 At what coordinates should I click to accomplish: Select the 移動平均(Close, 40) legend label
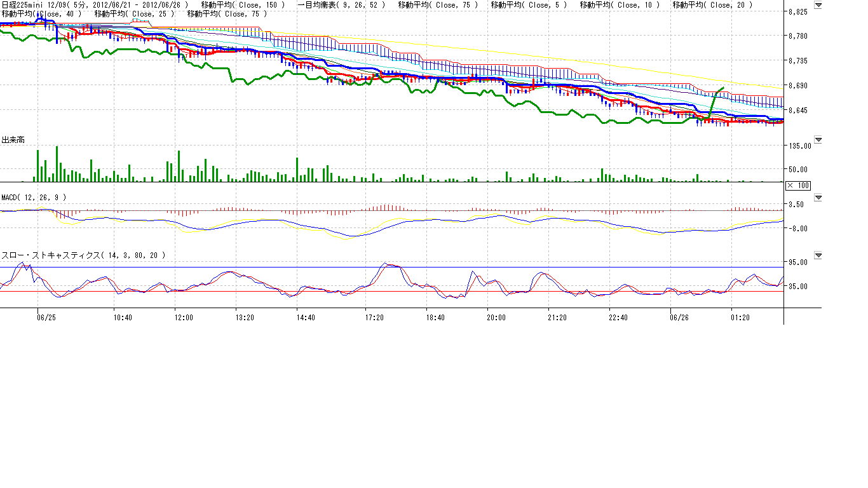point(41,13)
